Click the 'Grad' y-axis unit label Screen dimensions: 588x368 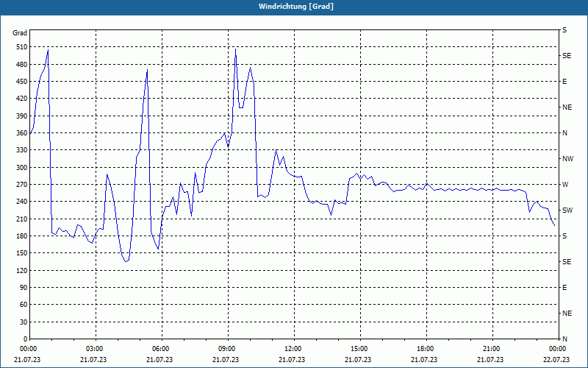tap(20, 33)
